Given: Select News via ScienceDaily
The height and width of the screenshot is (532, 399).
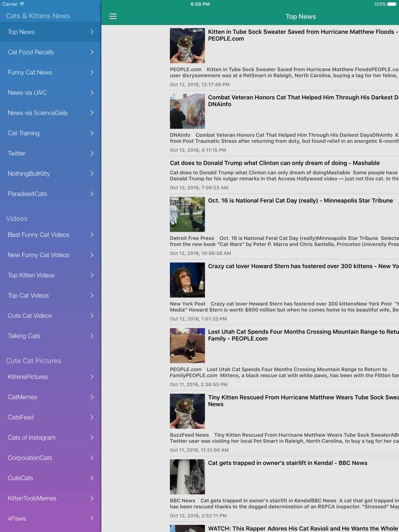Looking at the screenshot, I should (51, 113).
